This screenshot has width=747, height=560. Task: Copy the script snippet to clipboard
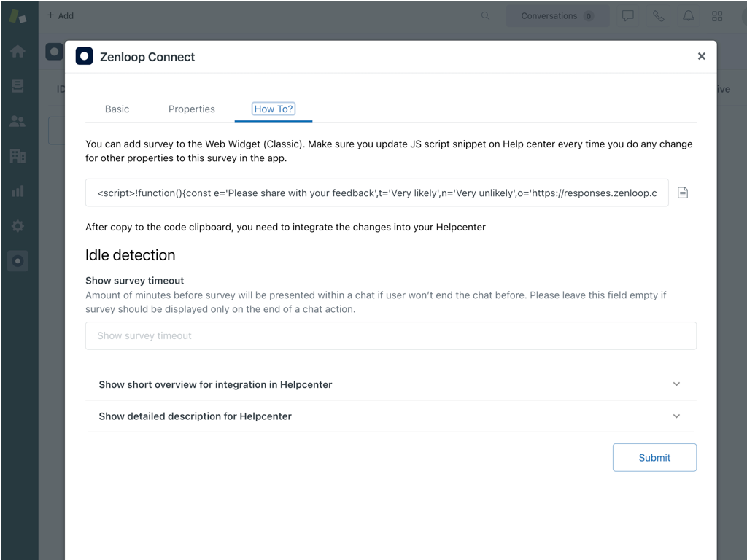(x=682, y=192)
